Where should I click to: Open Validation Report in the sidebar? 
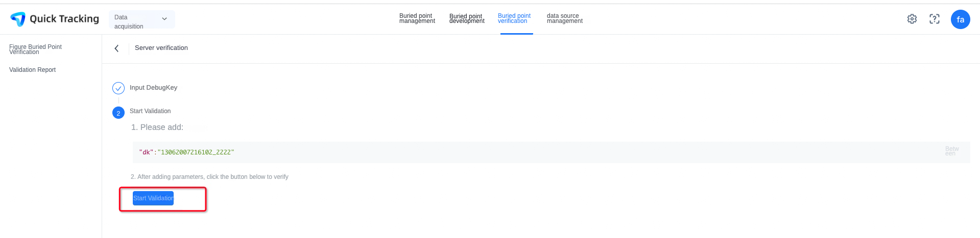(33, 70)
